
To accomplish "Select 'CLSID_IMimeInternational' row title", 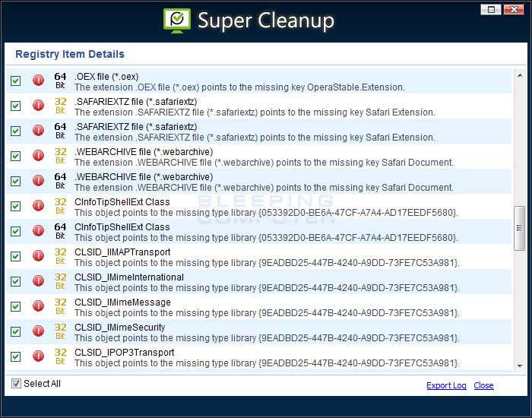I will [129, 277].
